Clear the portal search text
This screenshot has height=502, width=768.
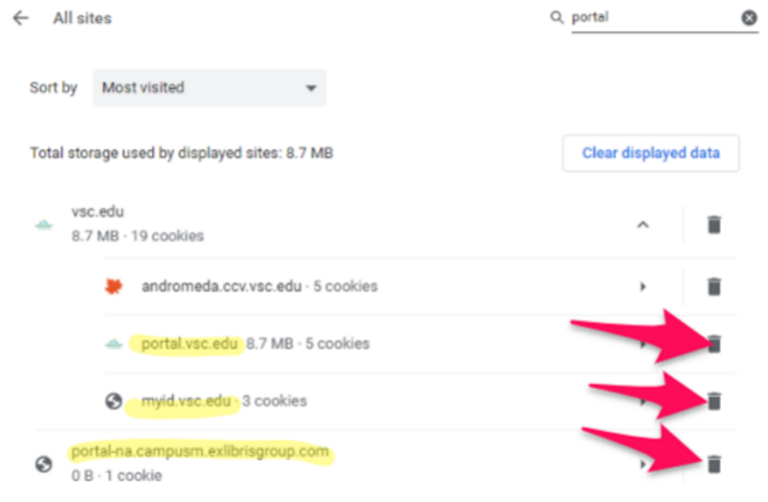pos(749,18)
